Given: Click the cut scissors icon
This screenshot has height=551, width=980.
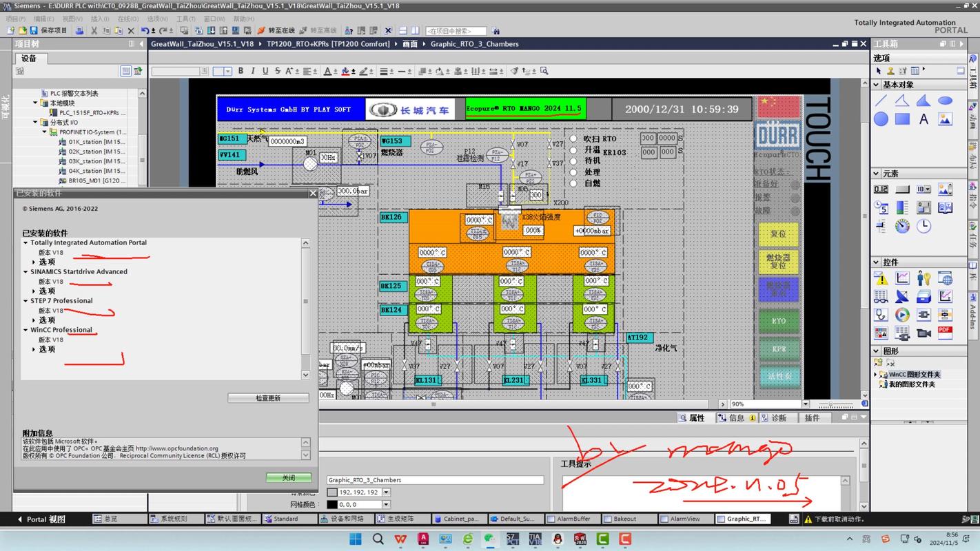Looking at the screenshot, I should (94, 31).
